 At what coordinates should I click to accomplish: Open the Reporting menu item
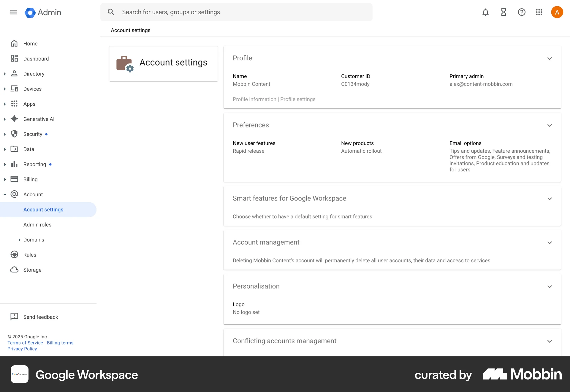coord(34,164)
